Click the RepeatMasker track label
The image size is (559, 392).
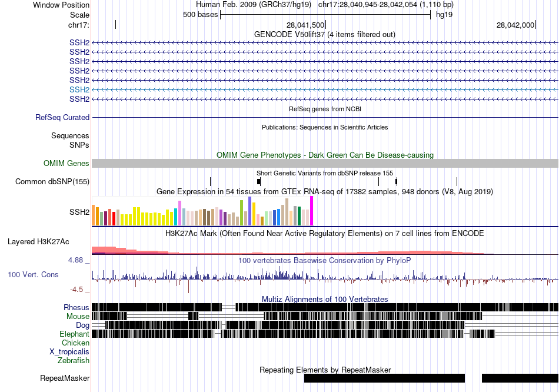tap(65, 378)
